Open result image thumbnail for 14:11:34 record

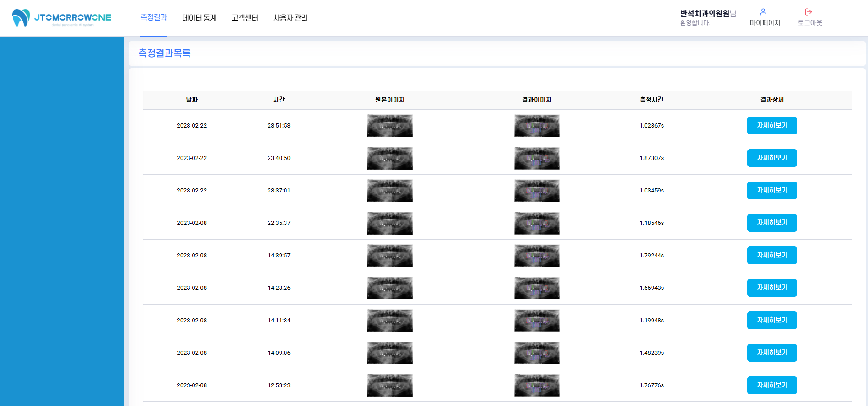coord(537,321)
